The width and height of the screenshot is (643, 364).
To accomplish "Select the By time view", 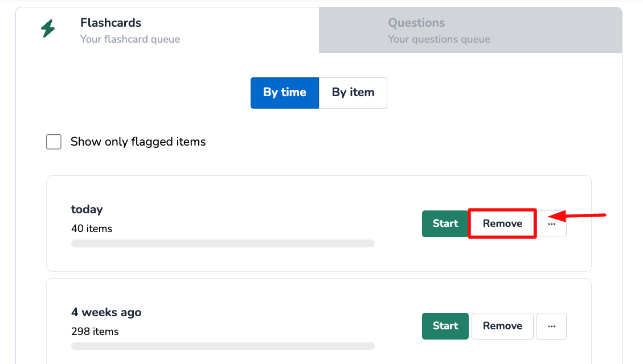I will point(284,93).
